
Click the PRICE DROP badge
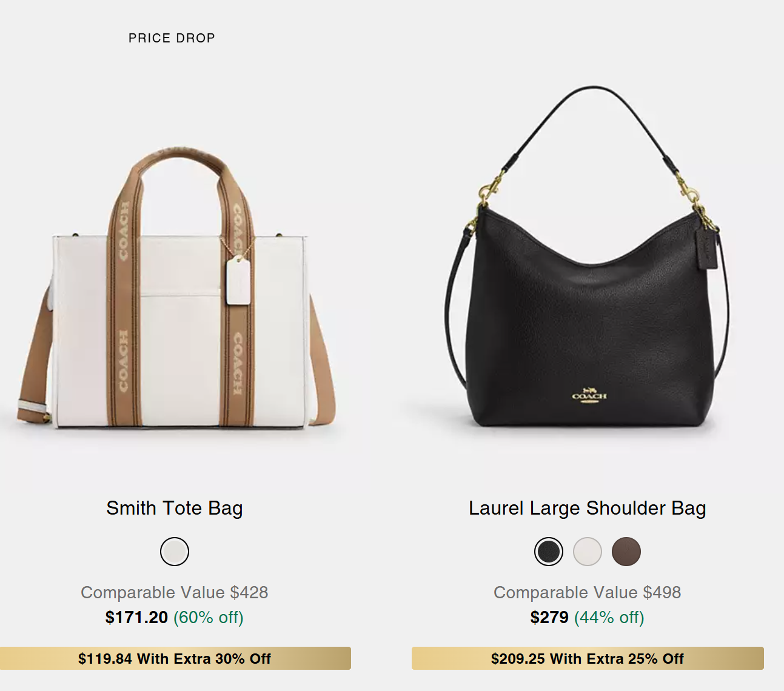(172, 38)
